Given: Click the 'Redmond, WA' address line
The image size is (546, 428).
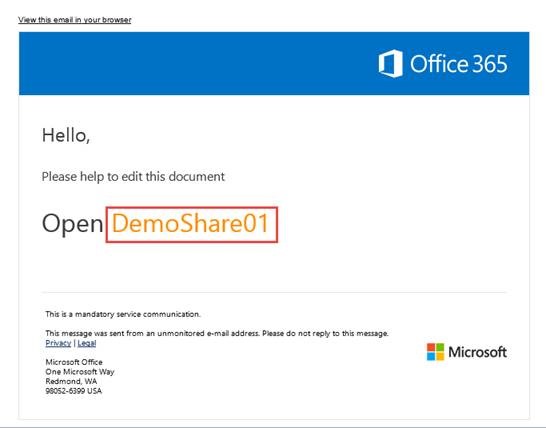Looking at the screenshot, I should pos(71,381).
